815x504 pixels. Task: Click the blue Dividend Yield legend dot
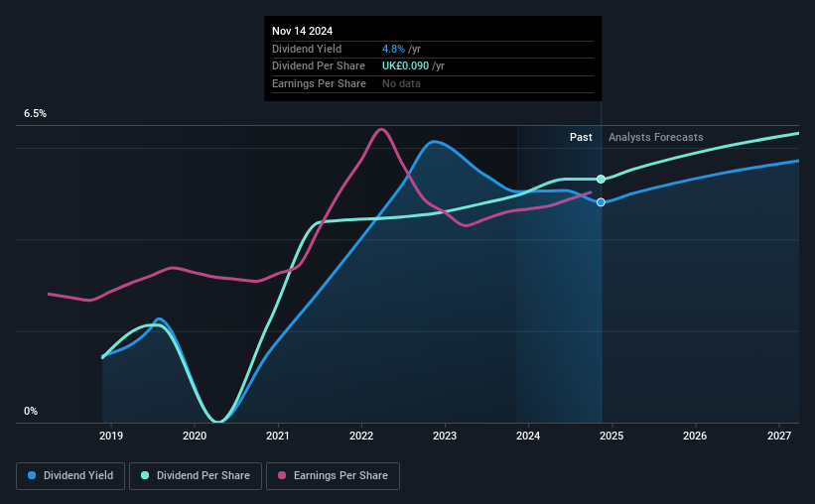(32, 475)
